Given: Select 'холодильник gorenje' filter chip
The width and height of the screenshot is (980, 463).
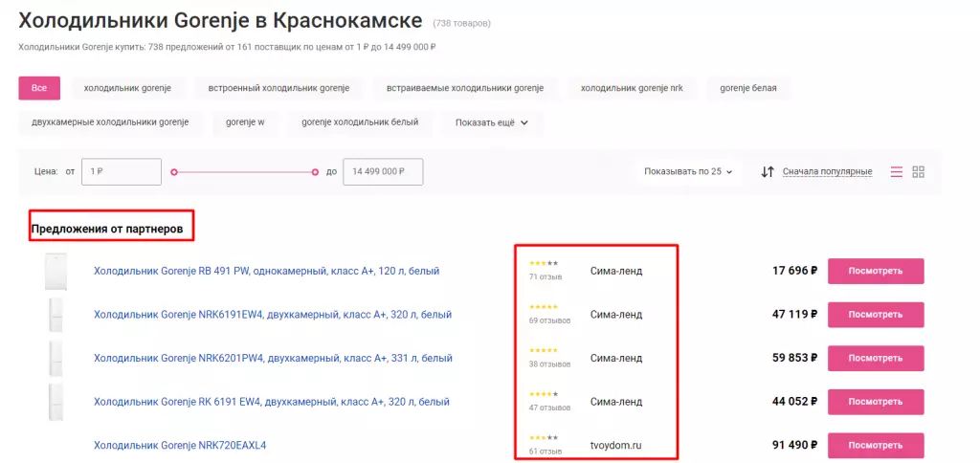Looking at the screenshot, I should pyautogui.click(x=127, y=88).
